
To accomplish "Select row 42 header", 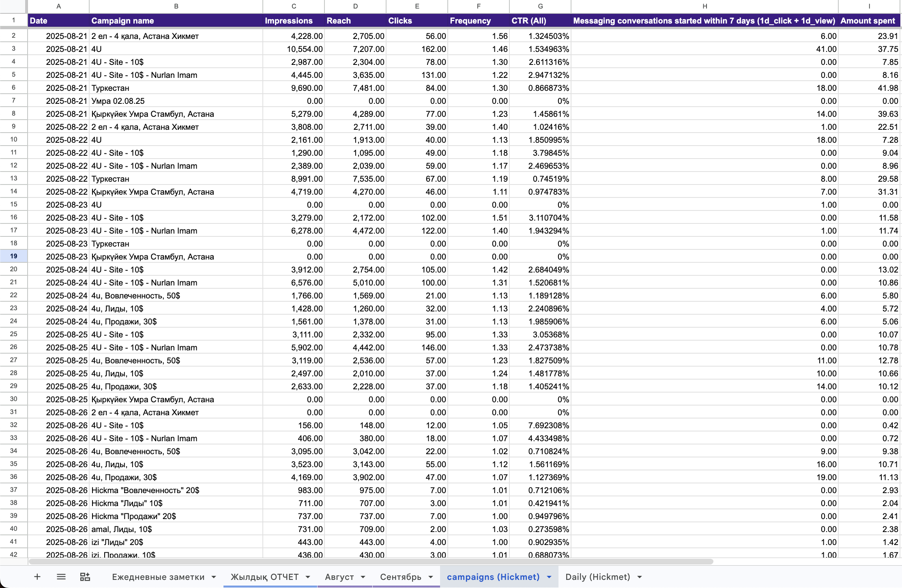I will point(13,554).
